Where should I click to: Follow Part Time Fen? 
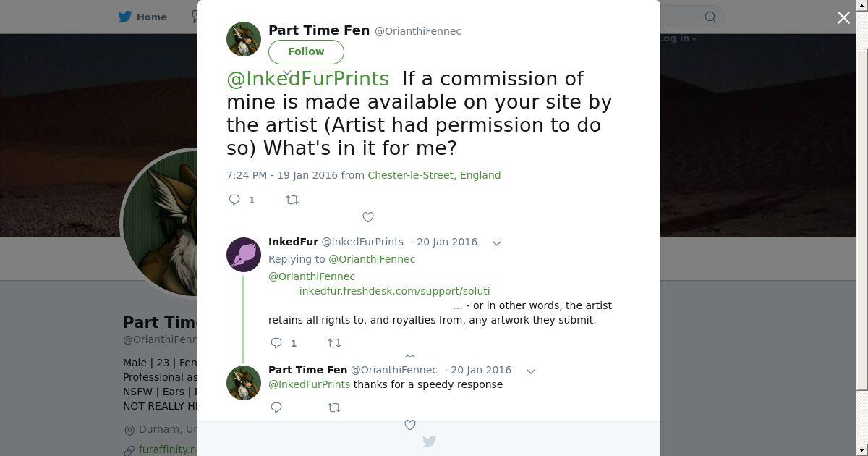306,51
